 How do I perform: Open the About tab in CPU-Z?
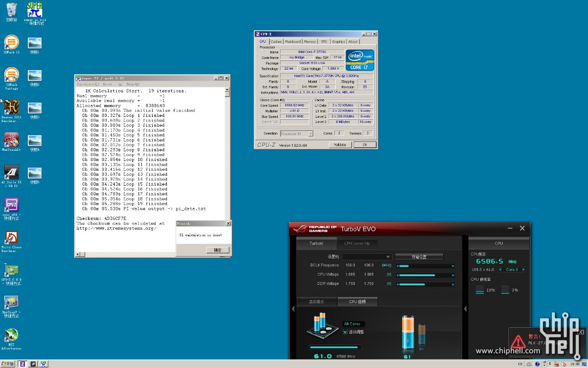(353, 42)
